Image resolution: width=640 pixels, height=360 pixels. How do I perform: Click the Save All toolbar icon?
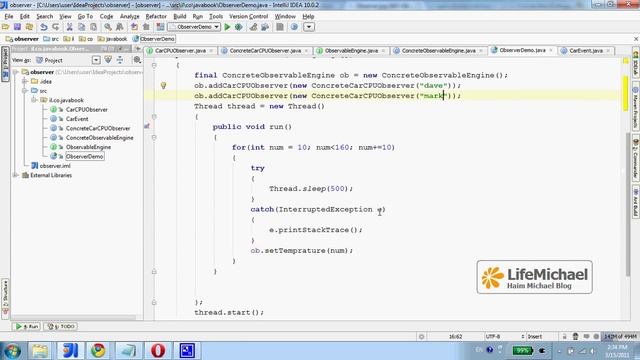17,27
